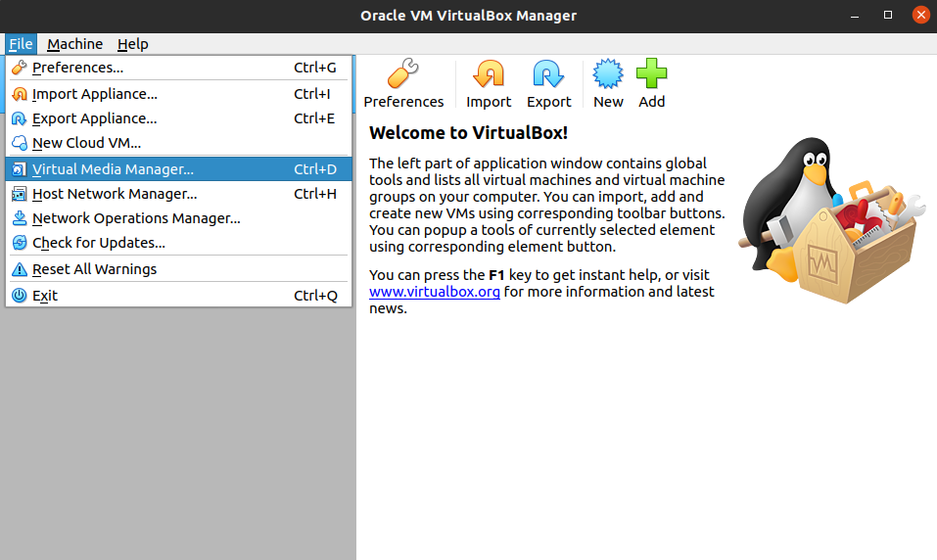Viewport: 937px width, 560px height.
Task: Choose New Cloud VM menu entry
Action: pyautogui.click(x=178, y=143)
